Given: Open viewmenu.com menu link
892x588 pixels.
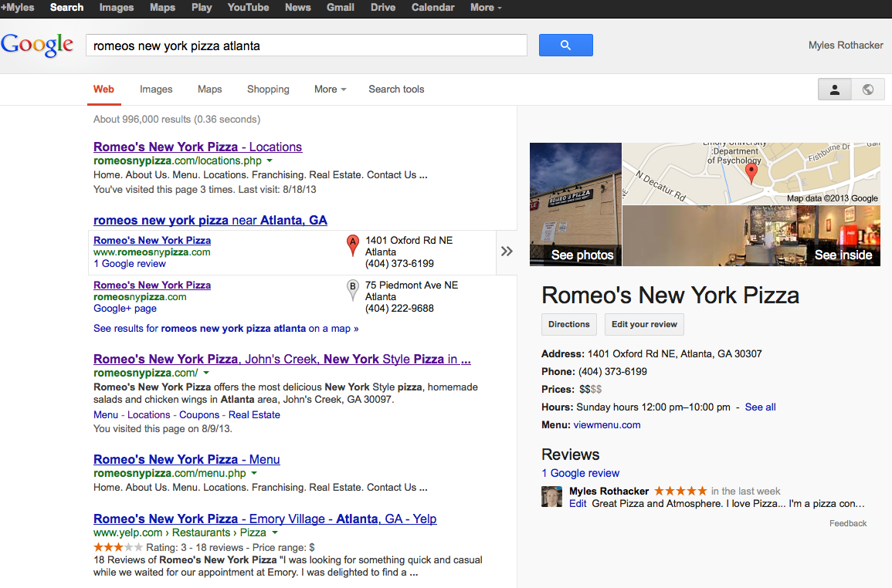Looking at the screenshot, I should click(x=607, y=424).
